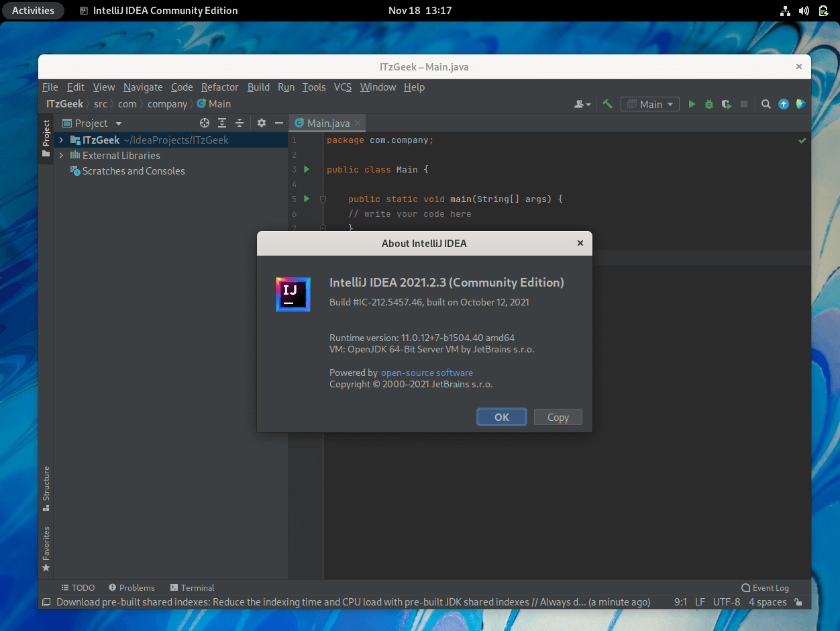Click the Stop square icon in toolbar
Viewport: 840px width, 631px height.
pos(743,104)
